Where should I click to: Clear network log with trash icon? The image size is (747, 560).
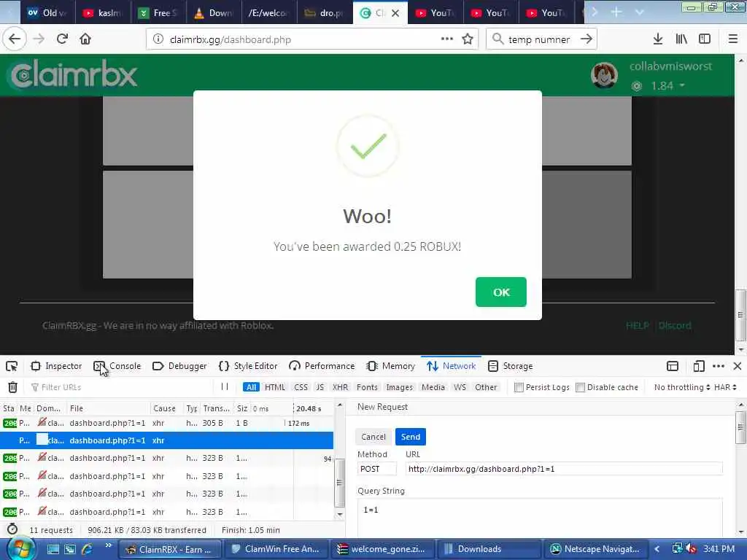13,387
